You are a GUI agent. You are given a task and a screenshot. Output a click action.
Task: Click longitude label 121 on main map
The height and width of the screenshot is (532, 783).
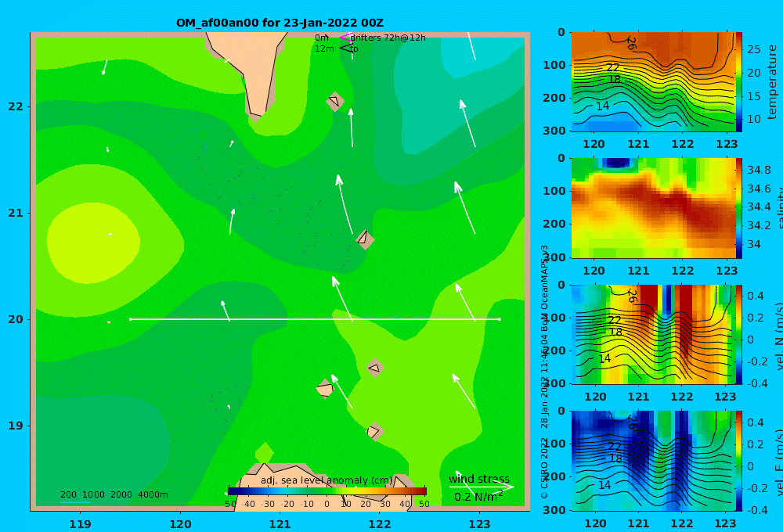[280, 524]
